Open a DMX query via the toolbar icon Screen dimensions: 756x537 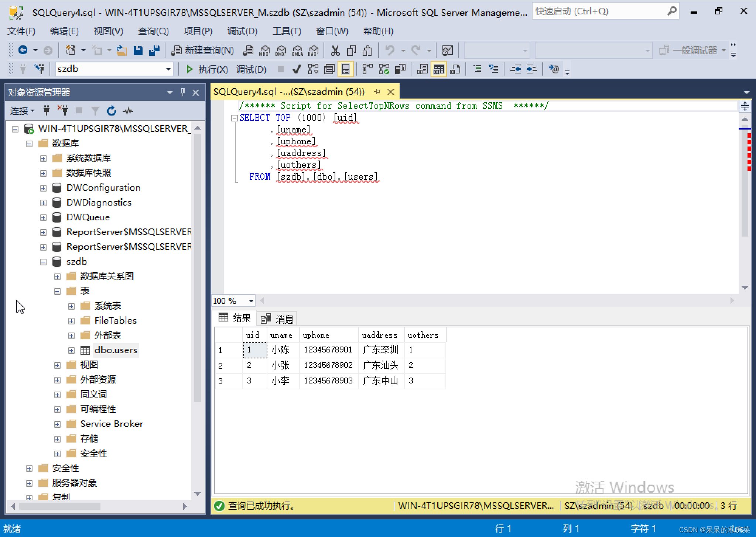pyautogui.click(x=281, y=50)
